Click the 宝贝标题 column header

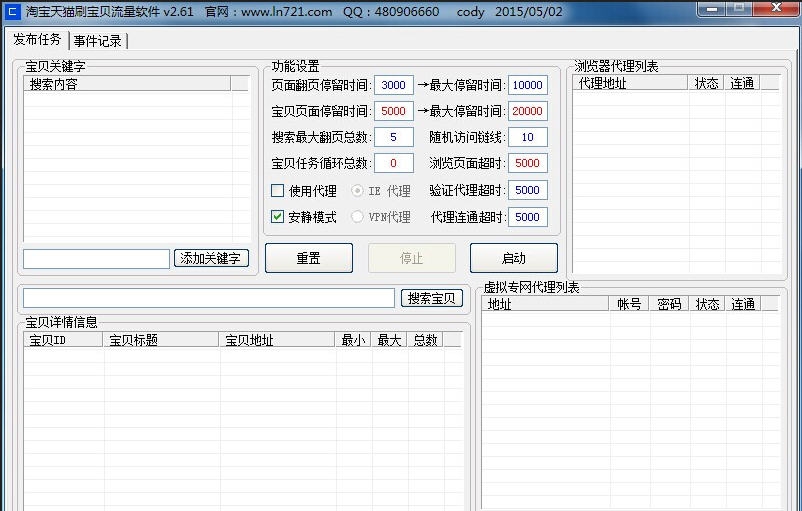click(x=161, y=340)
